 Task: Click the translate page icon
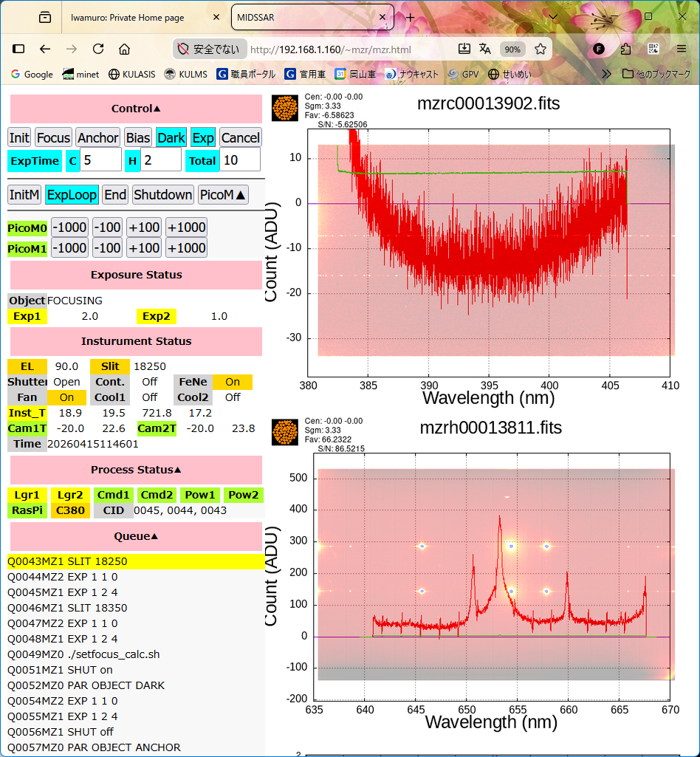point(485,49)
